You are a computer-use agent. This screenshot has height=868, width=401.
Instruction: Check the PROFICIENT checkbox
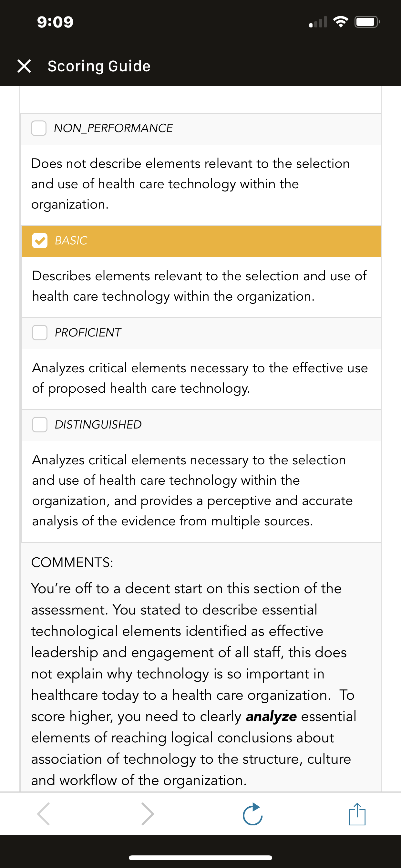(x=39, y=333)
